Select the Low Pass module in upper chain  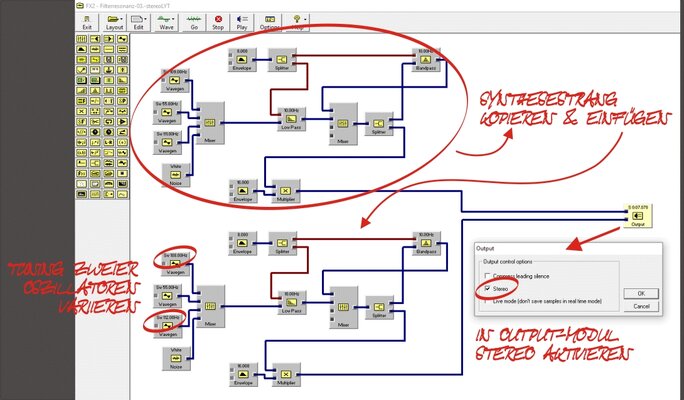click(x=291, y=119)
